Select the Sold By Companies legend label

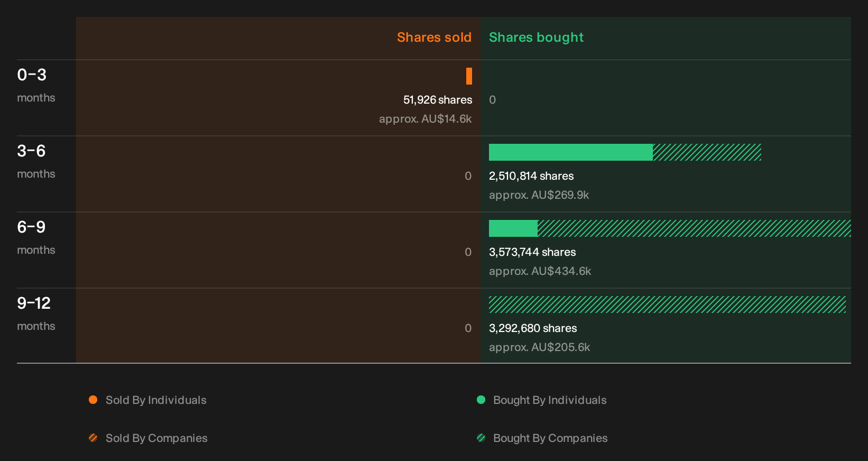pos(156,438)
